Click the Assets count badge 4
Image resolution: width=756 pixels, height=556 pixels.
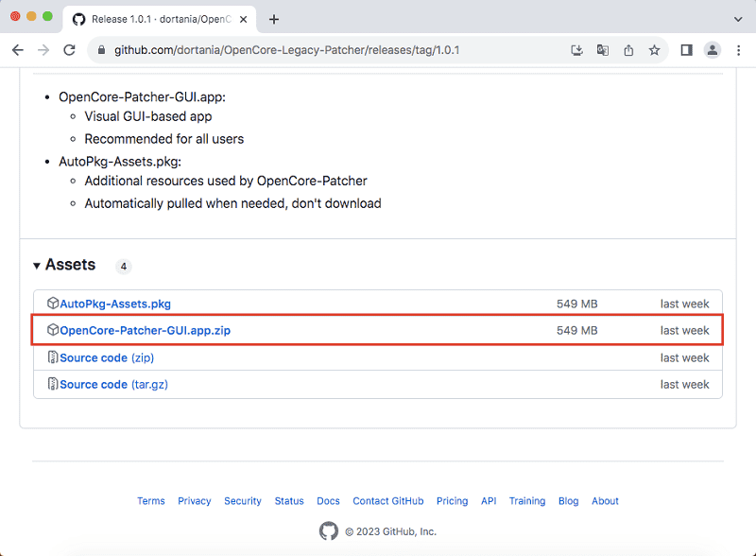click(x=124, y=267)
